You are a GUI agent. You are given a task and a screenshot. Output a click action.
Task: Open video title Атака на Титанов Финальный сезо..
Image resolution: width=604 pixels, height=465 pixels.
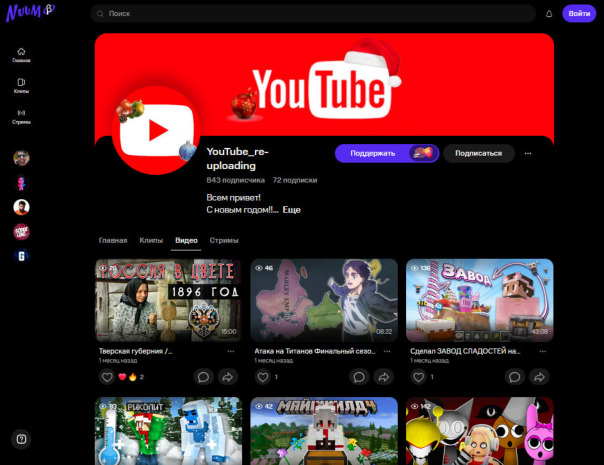315,351
